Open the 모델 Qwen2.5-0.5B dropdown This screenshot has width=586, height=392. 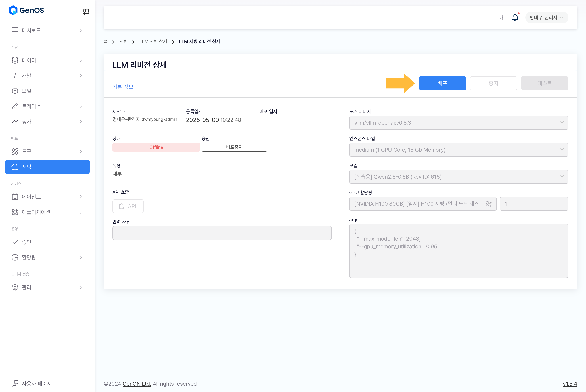tap(458, 177)
